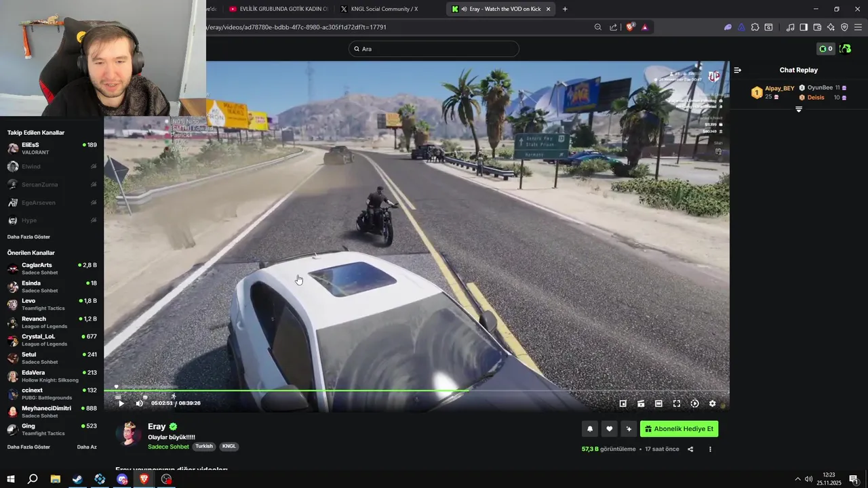Open a new browser tab

[x=565, y=9]
